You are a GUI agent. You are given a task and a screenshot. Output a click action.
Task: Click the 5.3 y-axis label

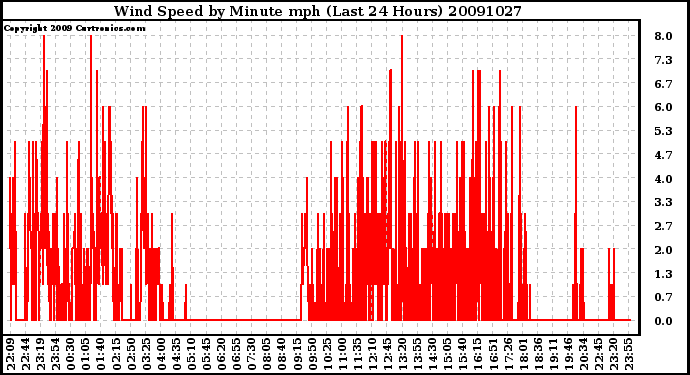coord(663,131)
